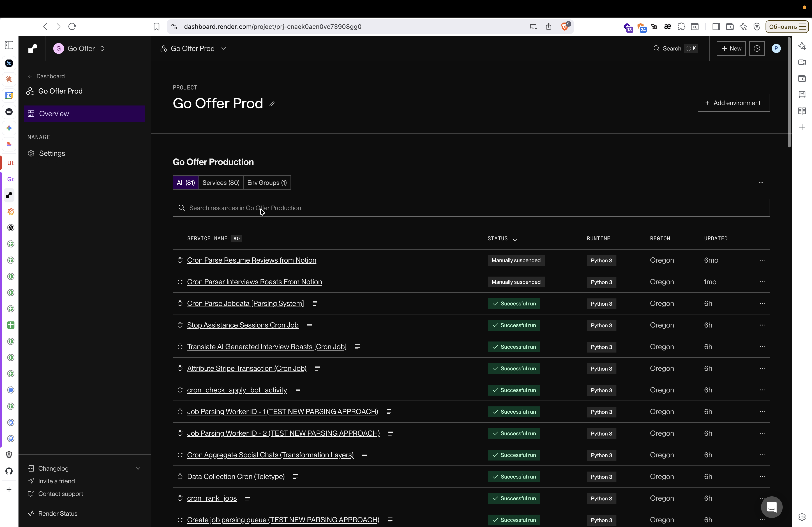Click the add plus icon in right side panel
812x527 pixels.
[x=802, y=127]
